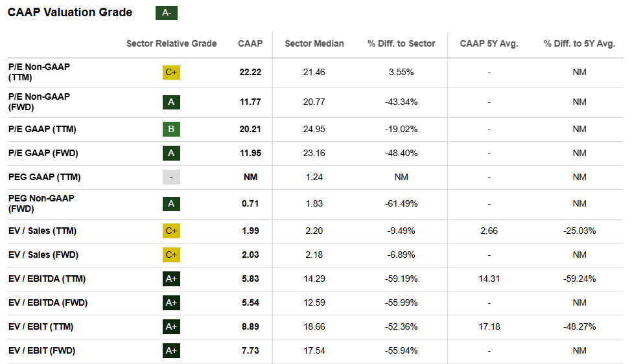Viewport: 632px width, 364px height.
Task: Click the % Diff. to Sector column header
Action: pos(401,44)
